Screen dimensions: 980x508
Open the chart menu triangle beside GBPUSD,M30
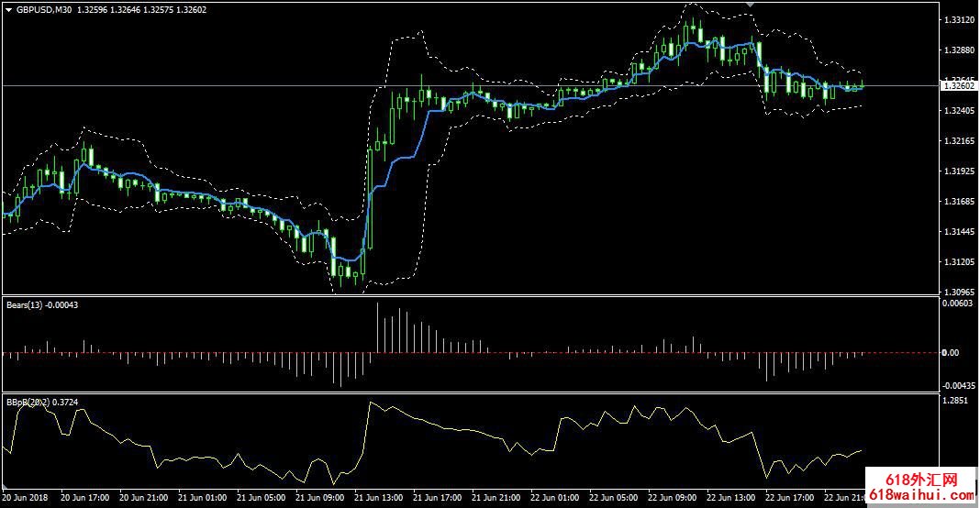(x=9, y=10)
